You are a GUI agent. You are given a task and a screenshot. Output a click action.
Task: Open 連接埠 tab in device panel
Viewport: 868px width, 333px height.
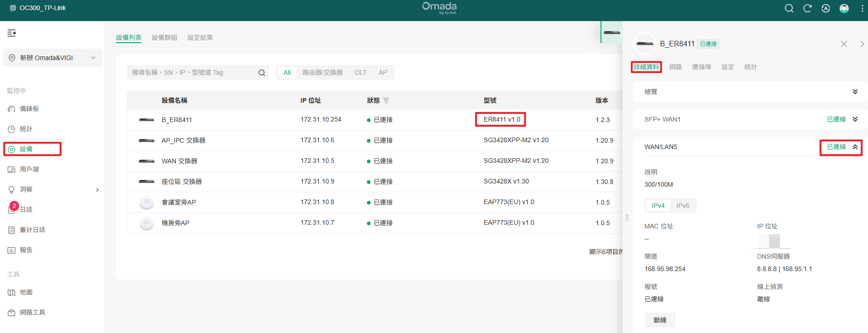tap(702, 67)
